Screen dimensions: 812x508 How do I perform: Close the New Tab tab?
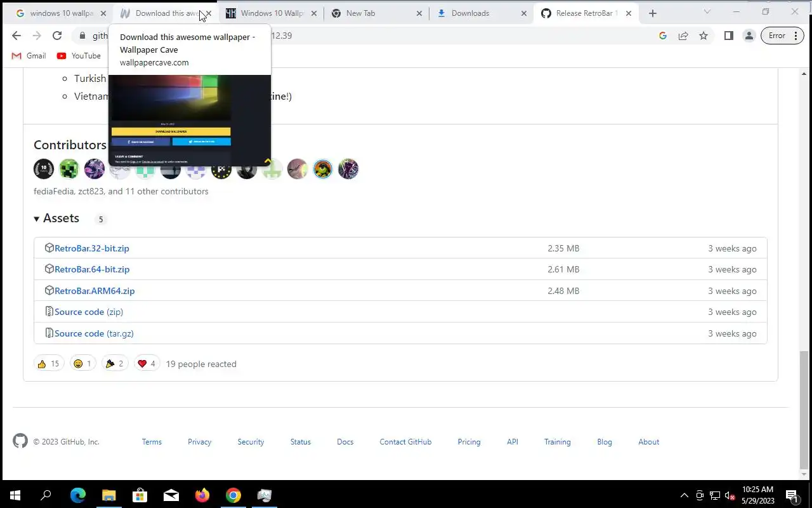pos(419,13)
